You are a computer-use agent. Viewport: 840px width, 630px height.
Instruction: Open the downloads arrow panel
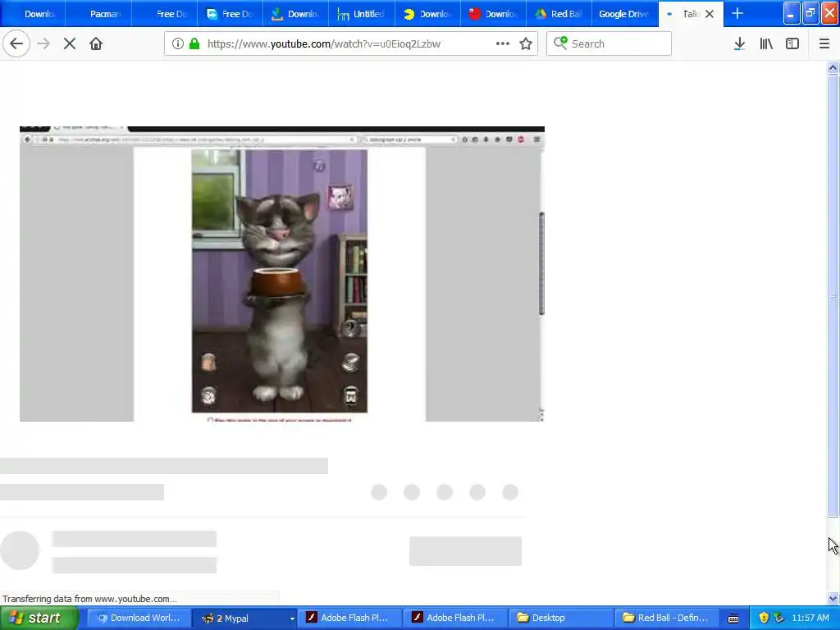[x=739, y=44]
